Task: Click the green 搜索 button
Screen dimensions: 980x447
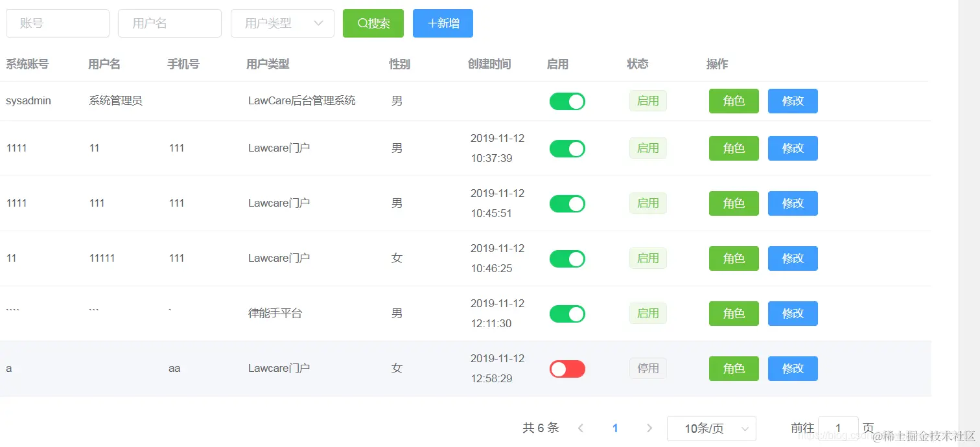Action: [373, 23]
